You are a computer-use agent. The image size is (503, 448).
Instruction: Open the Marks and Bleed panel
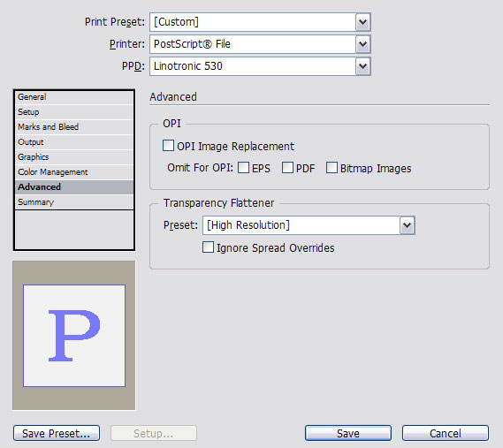[74, 127]
